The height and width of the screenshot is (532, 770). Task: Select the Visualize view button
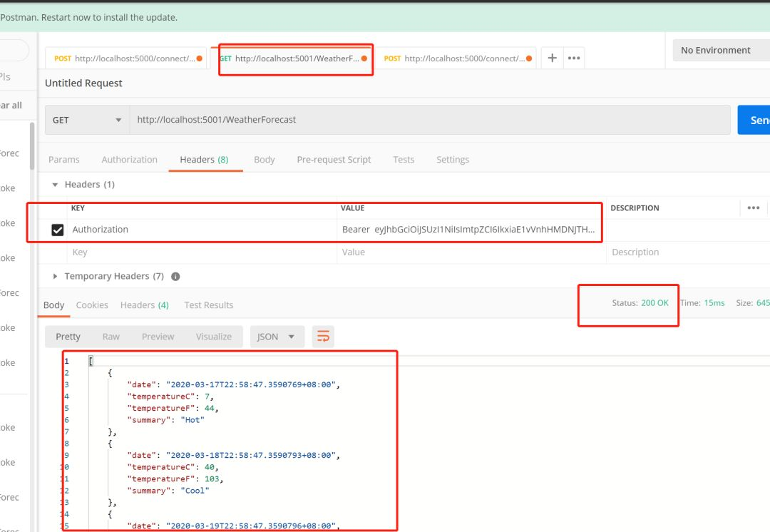[x=214, y=337]
